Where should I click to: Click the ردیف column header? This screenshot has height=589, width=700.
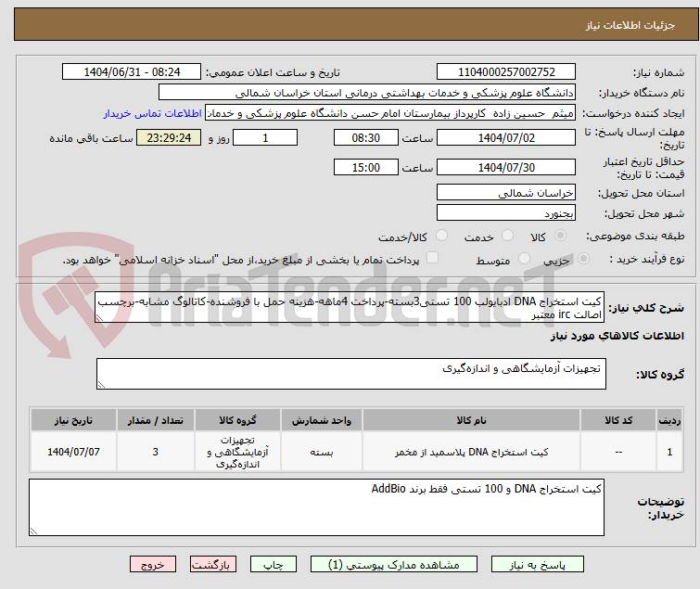tap(669, 420)
